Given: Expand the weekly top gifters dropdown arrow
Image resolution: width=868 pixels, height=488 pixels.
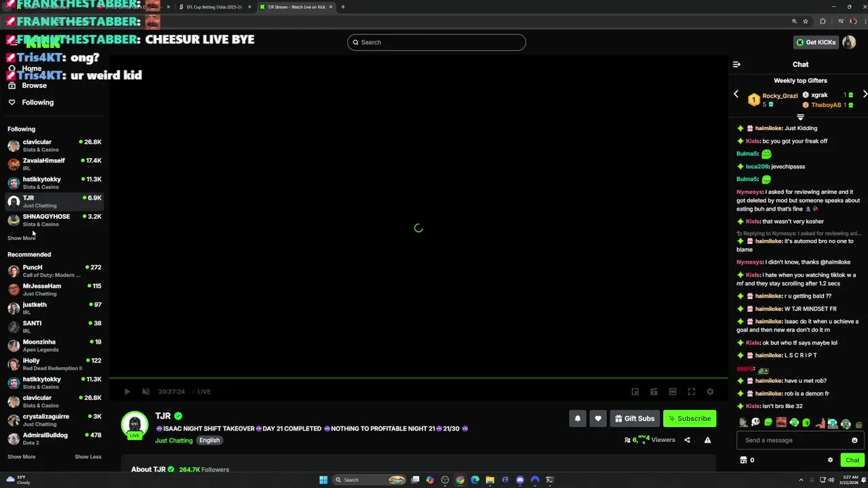Looking at the screenshot, I should pyautogui.click(x=800, y=117).
